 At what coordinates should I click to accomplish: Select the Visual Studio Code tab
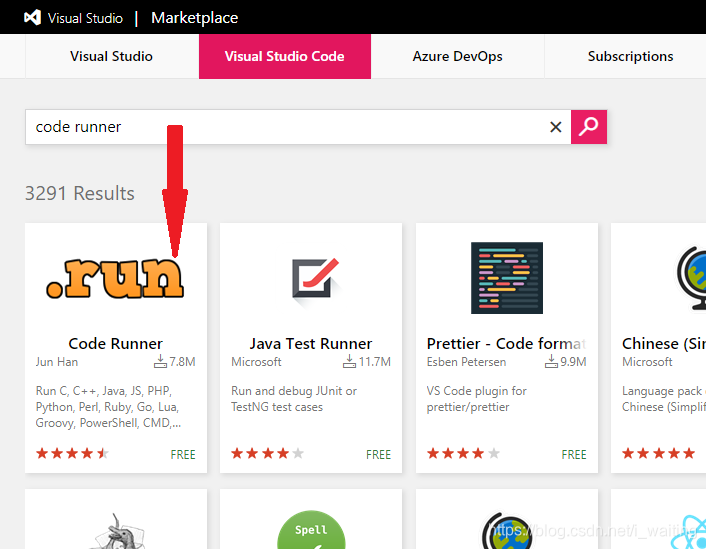coord(285,56)
